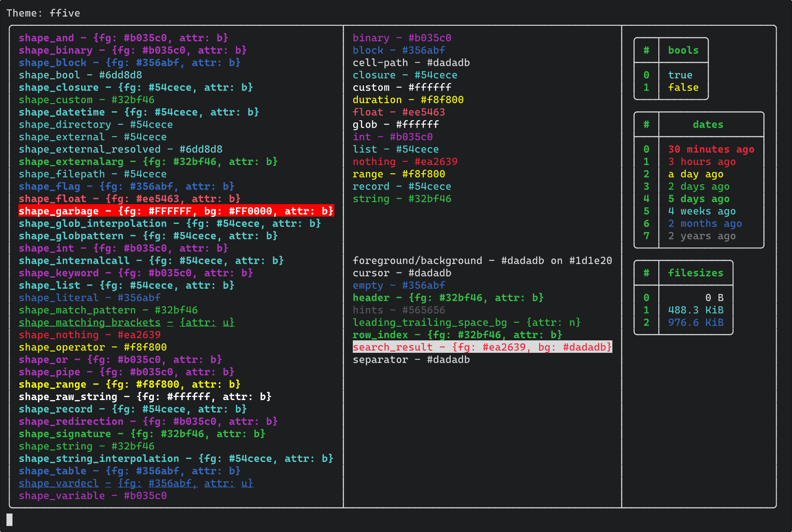The width and height of the screenshot is (792, 532).
Task: Click '3 hours ago' date cell
Action: point(702,162)
